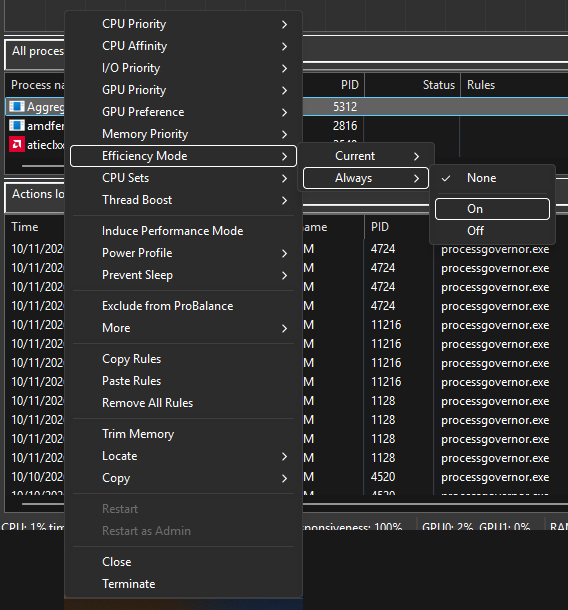Choose Terminate from context menu
This screenshot has width=568, height=610.
pos(183,584)
